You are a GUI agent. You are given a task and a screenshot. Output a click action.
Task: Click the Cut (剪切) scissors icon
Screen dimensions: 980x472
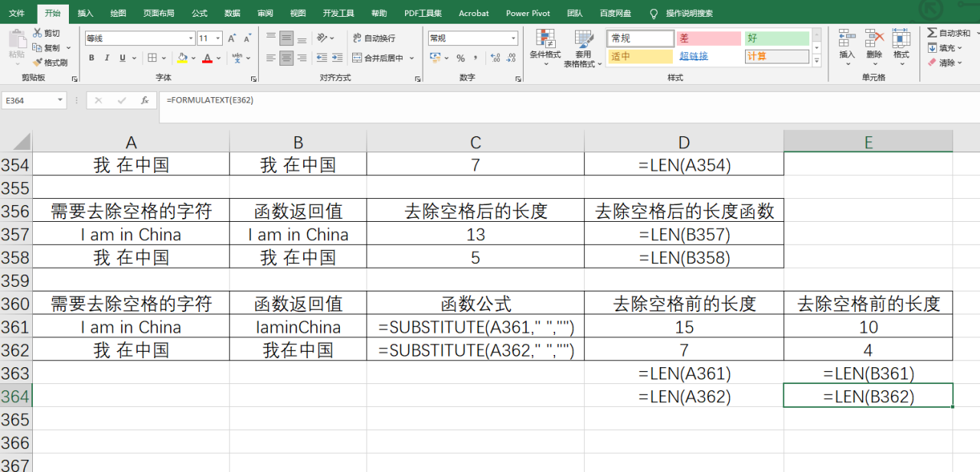(38, 33)
